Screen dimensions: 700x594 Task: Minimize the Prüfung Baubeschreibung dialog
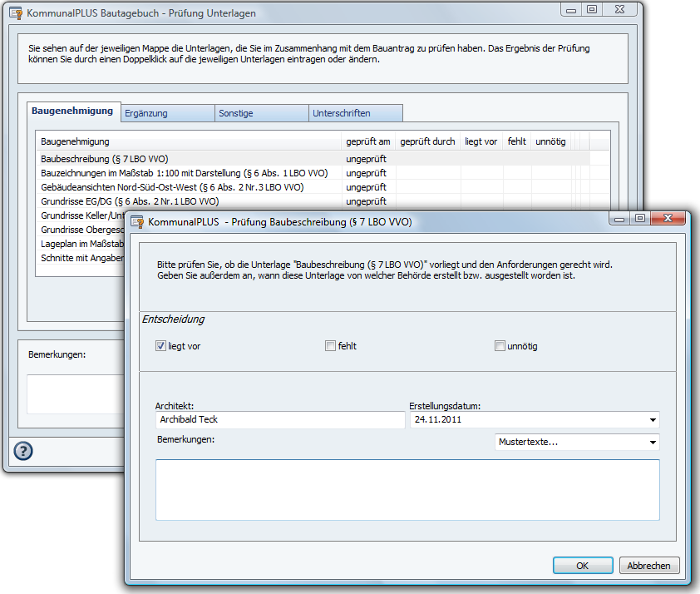(x=622, y=218)
